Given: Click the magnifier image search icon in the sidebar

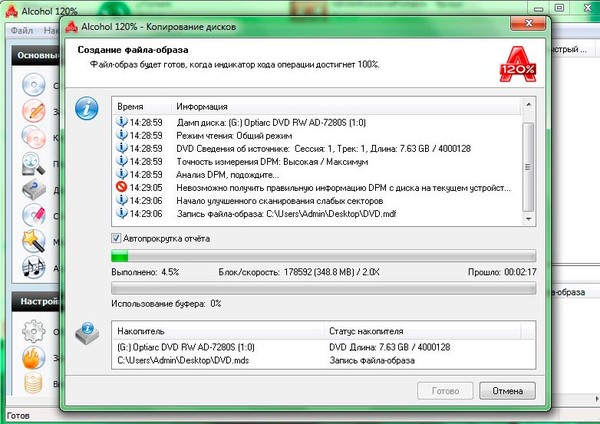Looking at the screenshot, I should pyautogui.click(x=34, y=163).
